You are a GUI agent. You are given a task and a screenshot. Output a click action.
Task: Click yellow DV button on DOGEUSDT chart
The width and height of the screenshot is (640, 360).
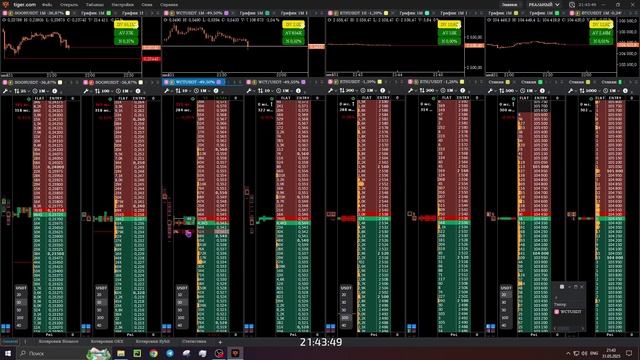click(126, 25)
